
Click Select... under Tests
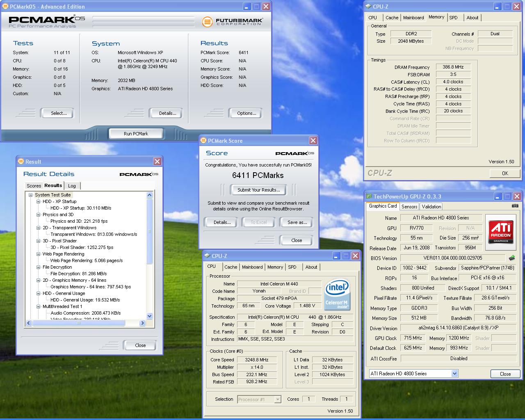[x=57, y=113]
